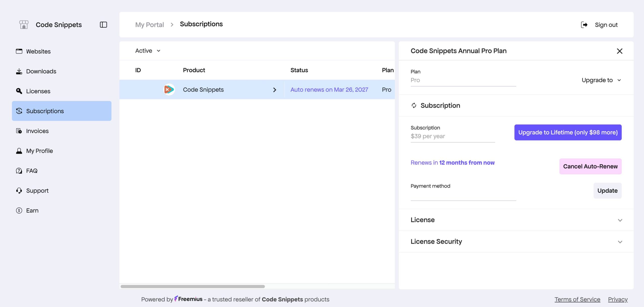Image resolution: width=644 pixels, height=307 pixels.
Task: Click the horizontal table scrollbar
Action: (193, 286)
